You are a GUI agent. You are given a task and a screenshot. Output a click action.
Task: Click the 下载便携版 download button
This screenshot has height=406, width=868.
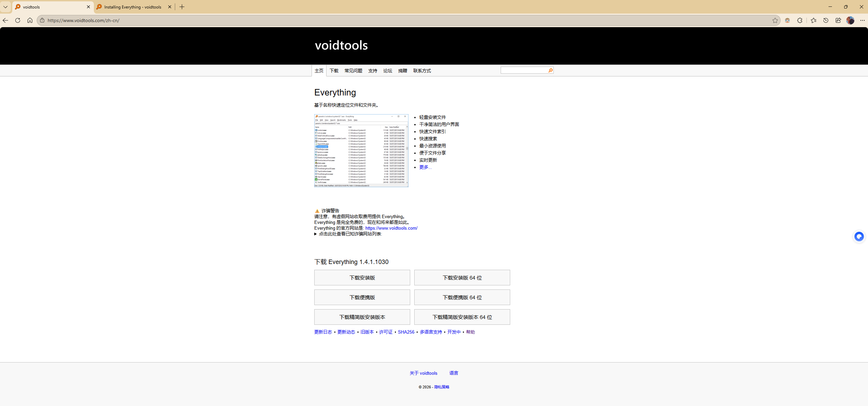tap(362, 297)
